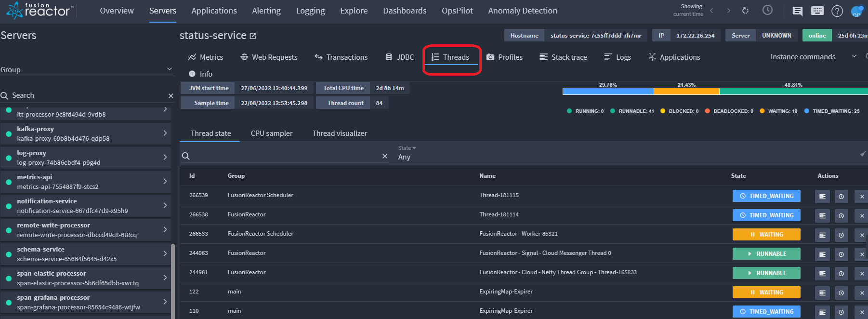Switch to the Metrics tab
This screenshot has width=868, height=319.
206,57
